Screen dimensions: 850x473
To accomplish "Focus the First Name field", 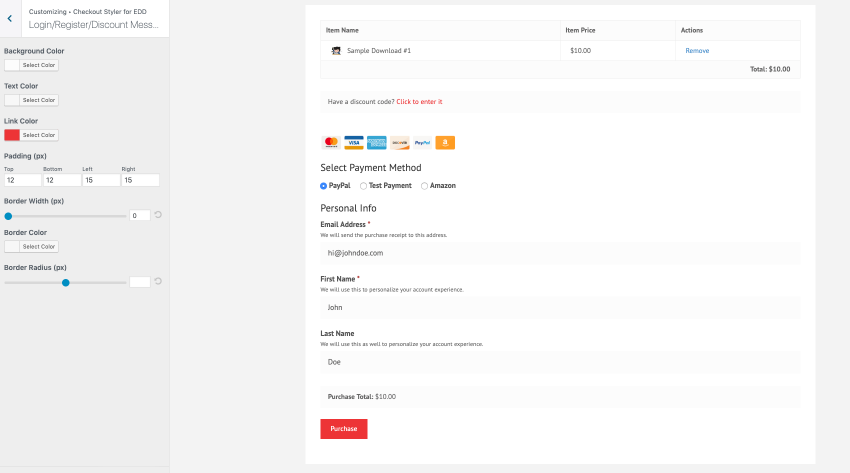I will 560,307.
